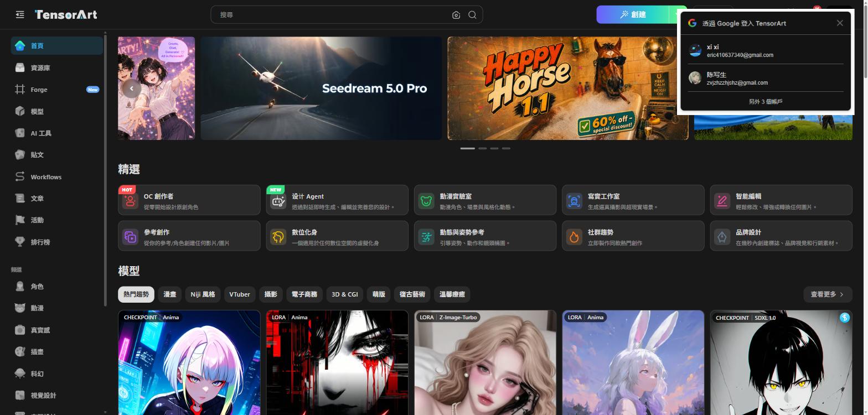Click 查看更多 to view more models
The image size is (868, 415).
point(828,294)
